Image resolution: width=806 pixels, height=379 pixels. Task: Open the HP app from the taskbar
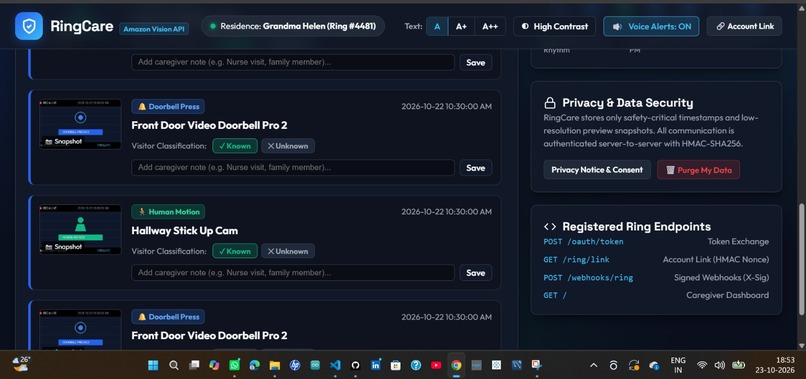click(x=295, y=365)
